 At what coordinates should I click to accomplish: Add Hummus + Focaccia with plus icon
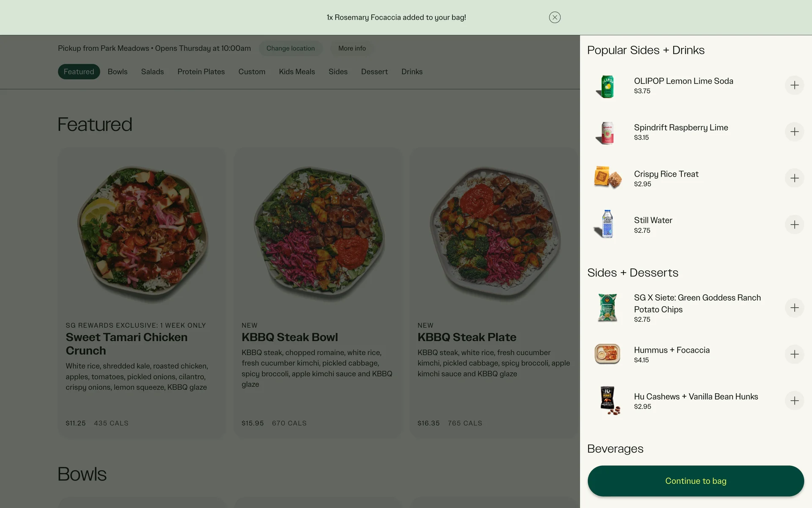pos(794,354)
